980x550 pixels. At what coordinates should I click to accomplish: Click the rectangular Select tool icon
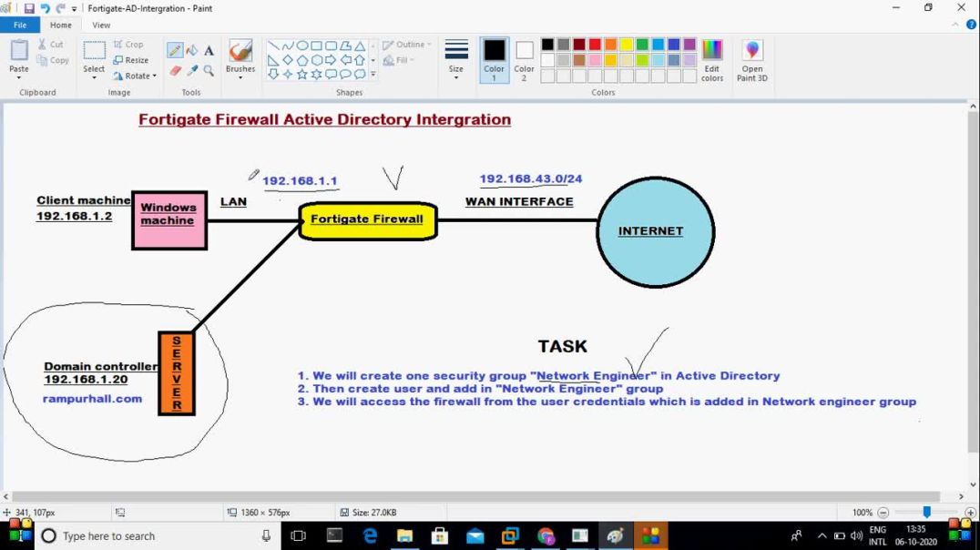click(95, 51)
